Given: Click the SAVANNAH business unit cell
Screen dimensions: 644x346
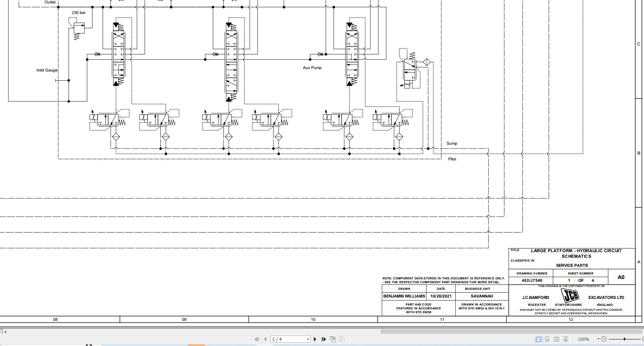Looking at the screenshot, I should [x=482, y=296].
